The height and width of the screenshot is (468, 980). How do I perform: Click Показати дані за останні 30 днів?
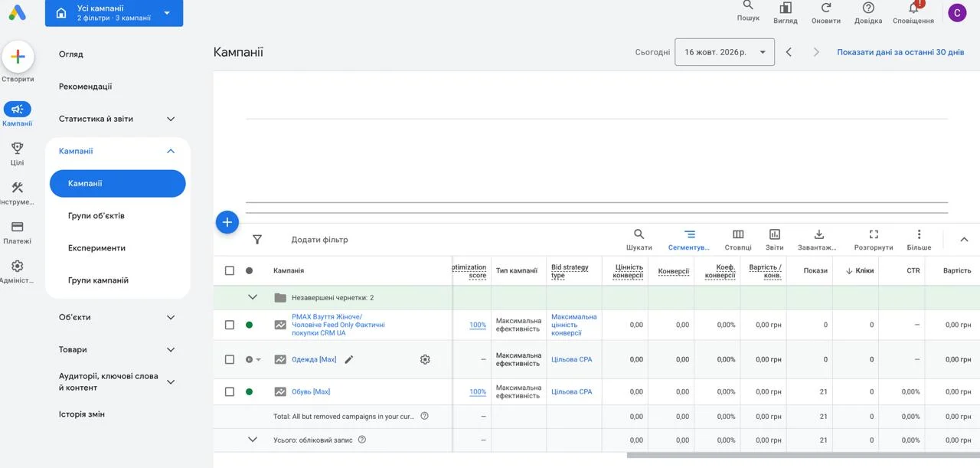900,52
